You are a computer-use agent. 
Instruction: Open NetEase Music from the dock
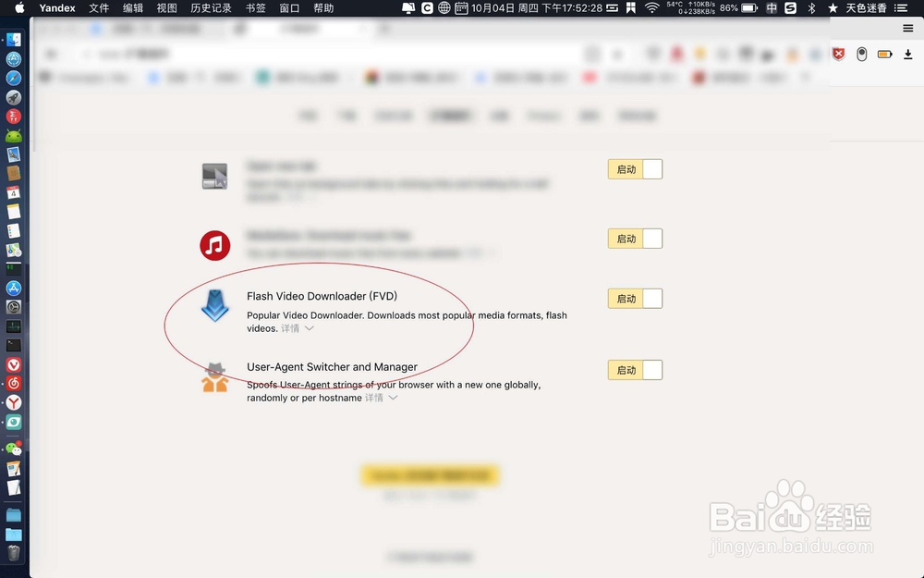(x=14, y=384)
